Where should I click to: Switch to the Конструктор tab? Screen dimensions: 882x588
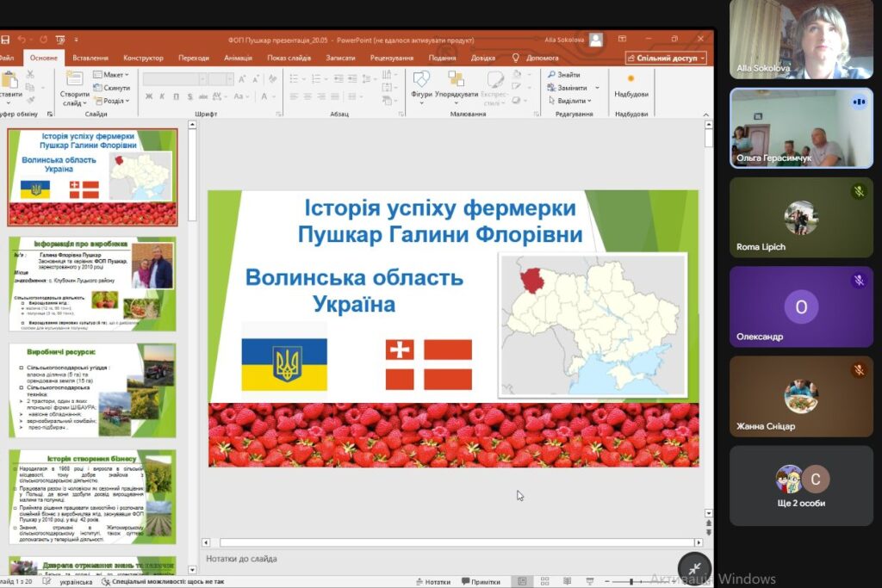click(144, 58)
